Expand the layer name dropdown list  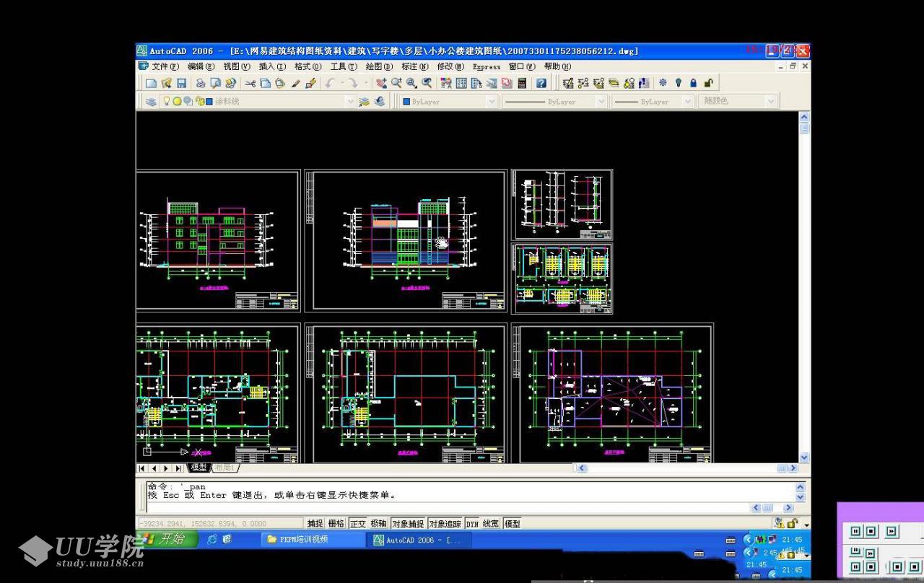pyautogui.click(x=350, y=102)
